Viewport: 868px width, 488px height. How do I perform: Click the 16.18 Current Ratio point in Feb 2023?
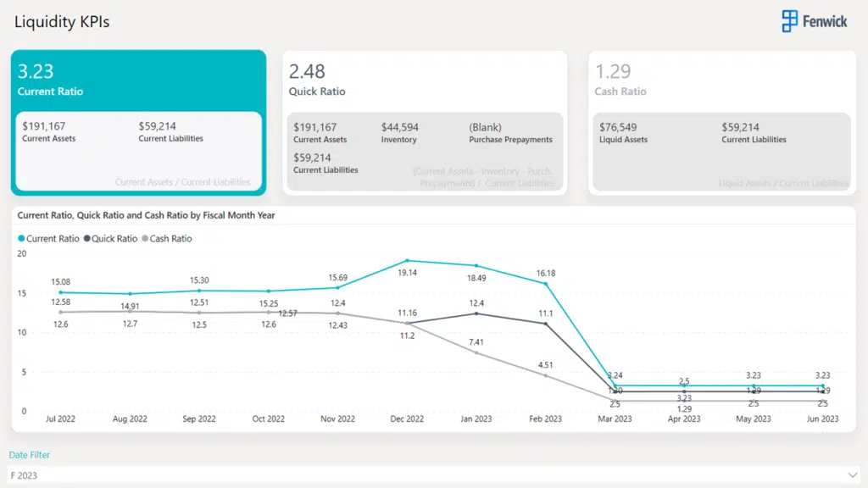coord(546,283)
